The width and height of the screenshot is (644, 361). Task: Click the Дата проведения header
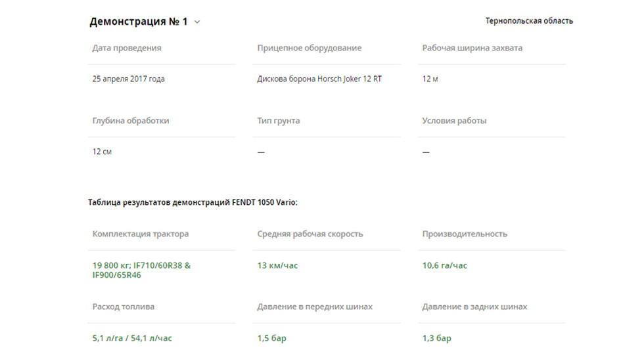(x=126, y=48)
